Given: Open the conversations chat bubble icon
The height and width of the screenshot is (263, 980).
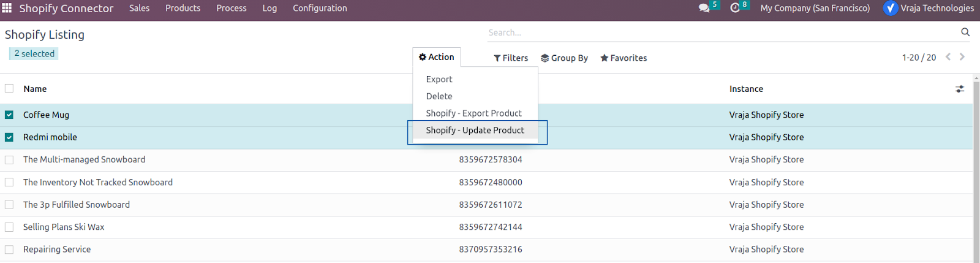Looking at the screenshot, I should coord(704,8).
